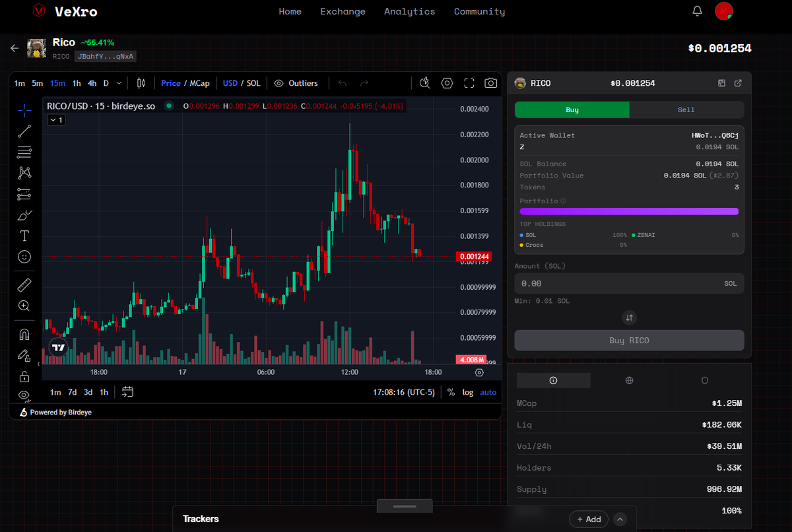Undo the last chart action

[342, 83]
